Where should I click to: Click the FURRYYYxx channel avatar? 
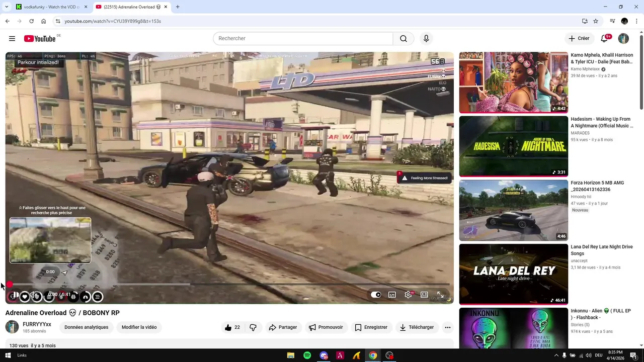tap(12, 327)
